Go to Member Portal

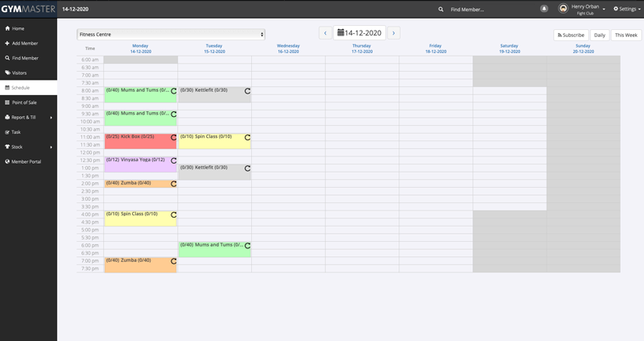pyautogui.click(x=26, y=161)
